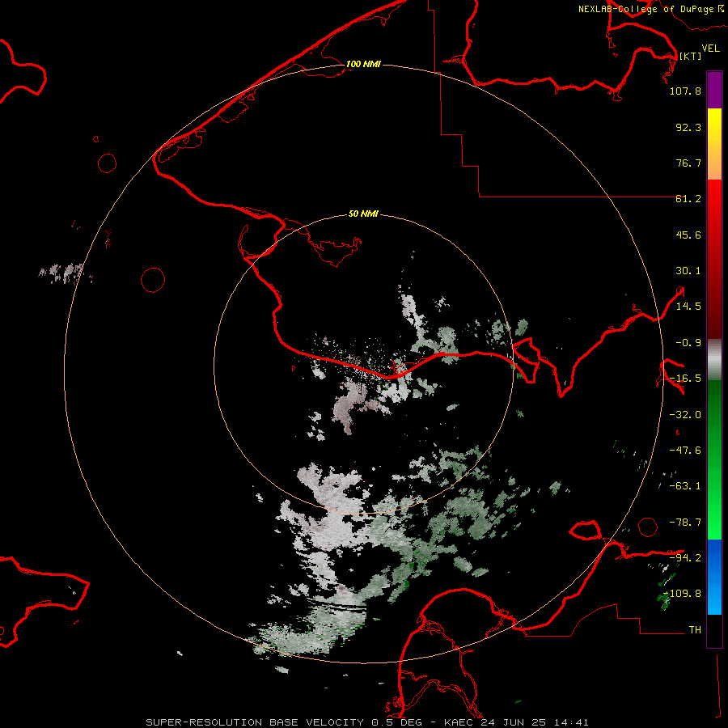
Task: Click the 14.5 legend value
Action: pos(688,307)
